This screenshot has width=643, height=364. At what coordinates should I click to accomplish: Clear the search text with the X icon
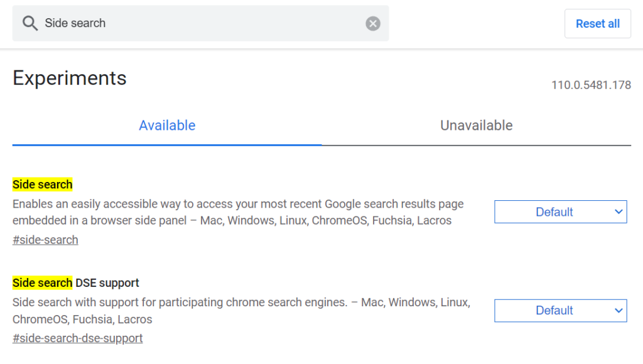[373, 23]
